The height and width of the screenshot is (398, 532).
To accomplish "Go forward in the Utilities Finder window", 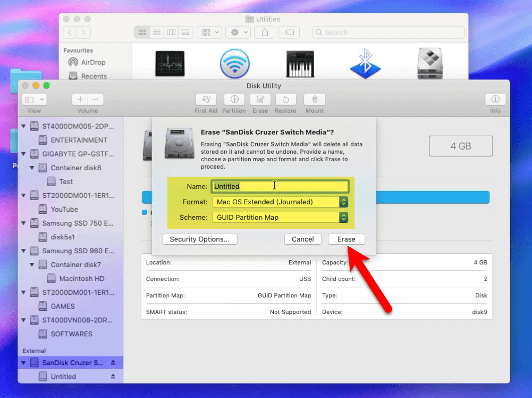I will 83,32.
